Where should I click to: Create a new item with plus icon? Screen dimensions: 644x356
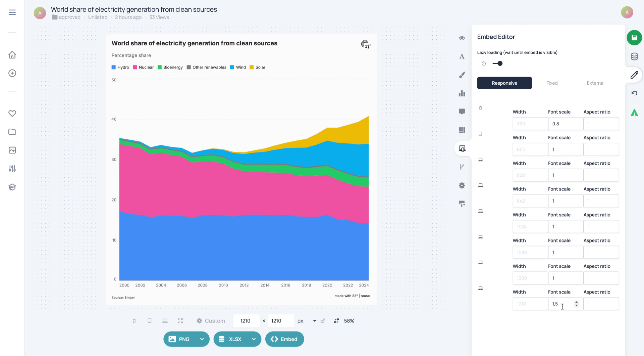tap(12, 73)
